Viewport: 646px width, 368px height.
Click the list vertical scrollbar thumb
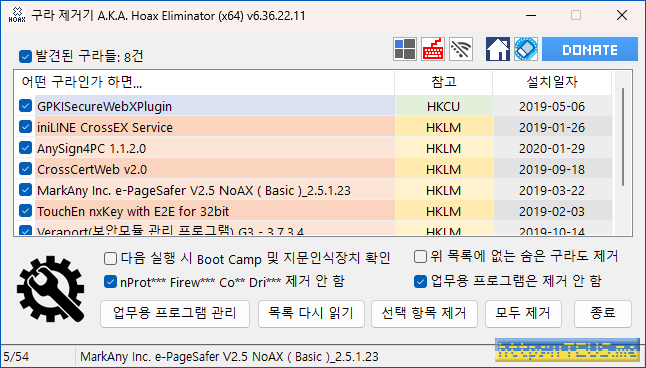coord(623,137)
